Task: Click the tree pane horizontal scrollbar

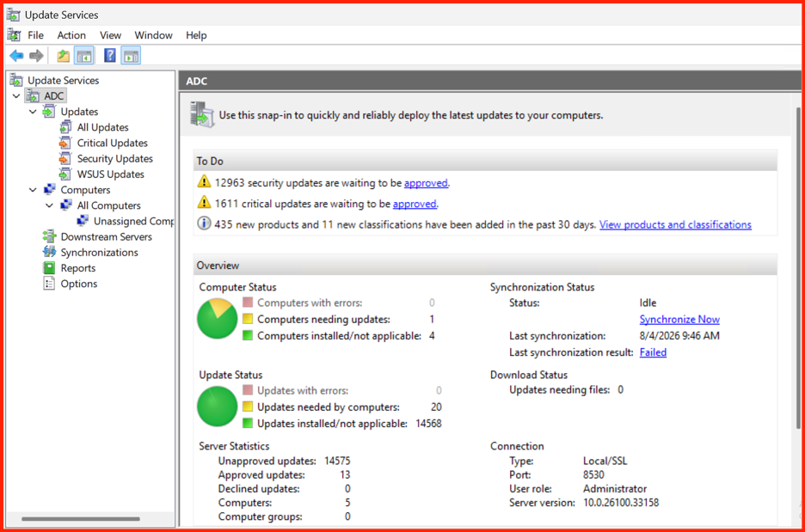Action: point(81,518)
